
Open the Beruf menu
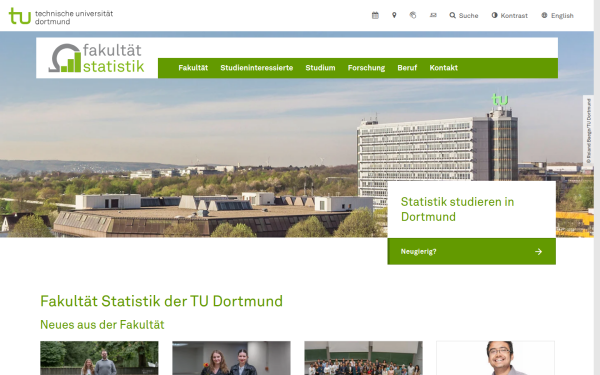[407, 68]
